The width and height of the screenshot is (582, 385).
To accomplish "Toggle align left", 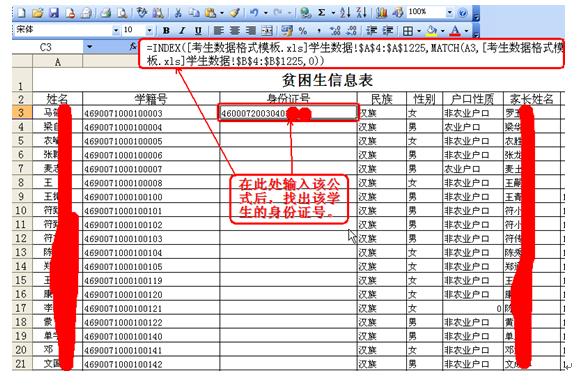I will coord(218,31).
